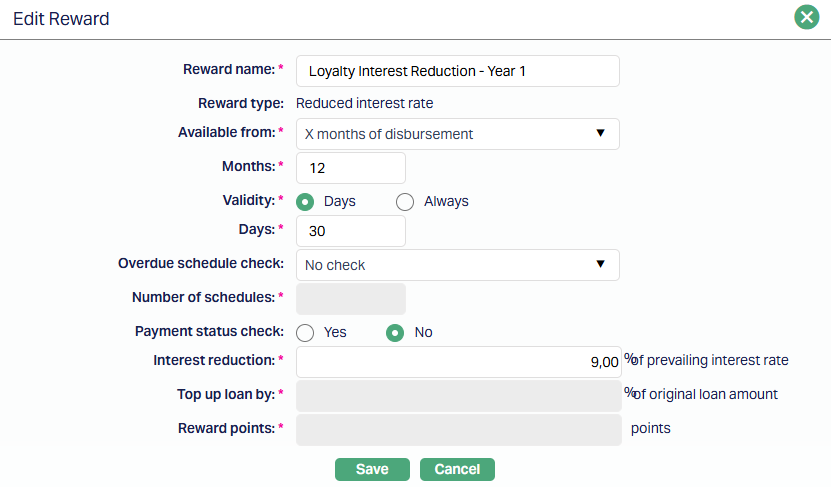
Task: Select the Days validity radio button
Action: [x=306, y=201]
